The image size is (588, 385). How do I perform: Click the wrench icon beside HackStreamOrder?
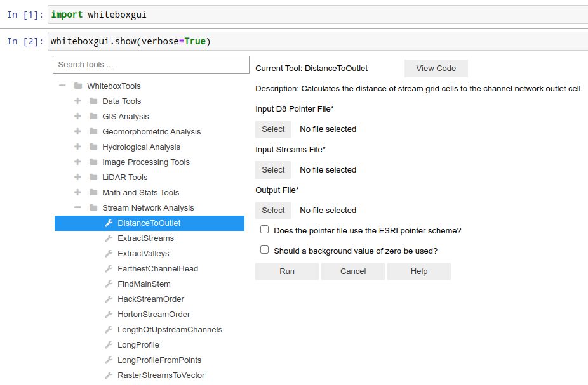click(x=109, y=299)
